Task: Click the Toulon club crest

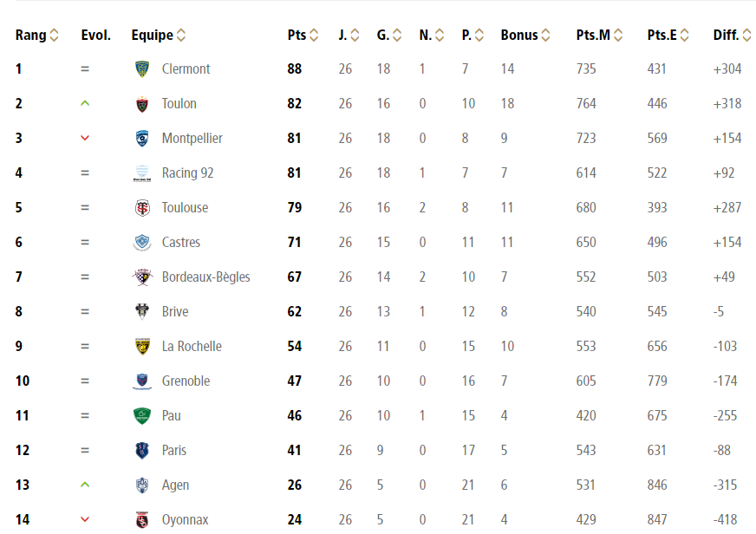Action: [142, 103]
